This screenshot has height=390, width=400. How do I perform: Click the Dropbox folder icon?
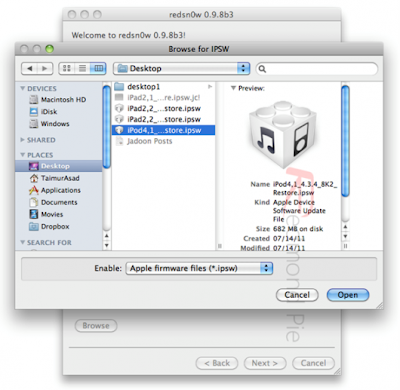34,226
